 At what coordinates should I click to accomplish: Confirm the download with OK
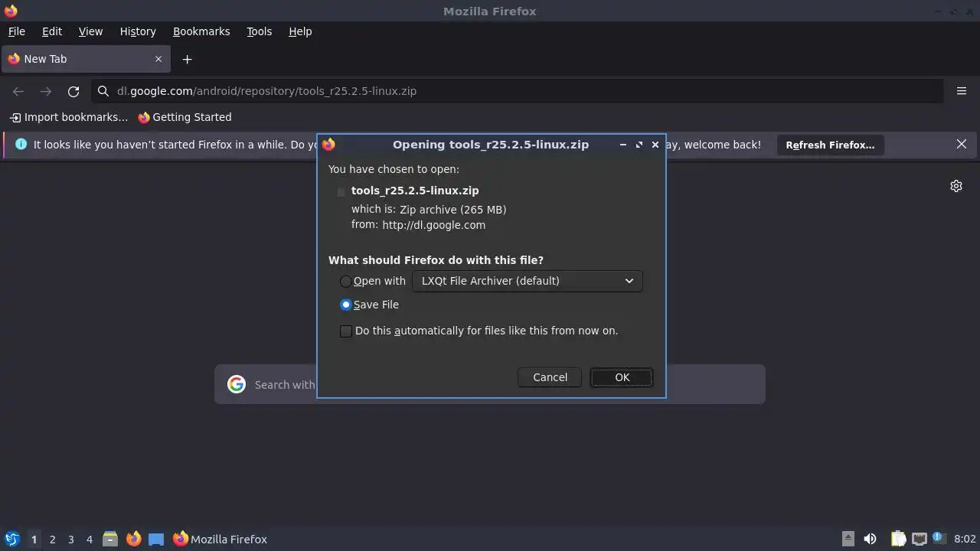[x=622, y=377]
